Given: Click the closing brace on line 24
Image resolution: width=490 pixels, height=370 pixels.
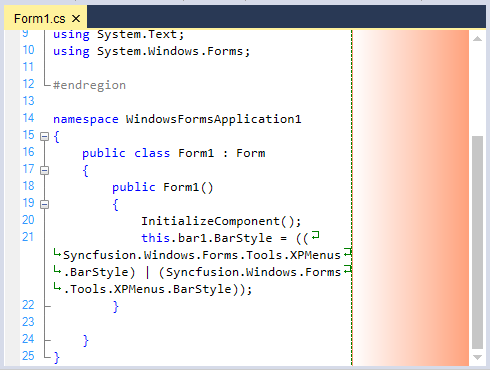Looking at the screenshot, I should tap(86, 340).
